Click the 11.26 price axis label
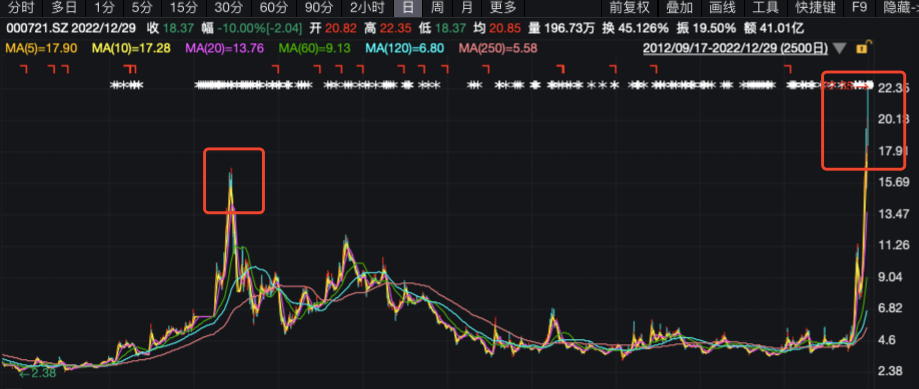The image size is (919, 389). click(x=894, y=244)
